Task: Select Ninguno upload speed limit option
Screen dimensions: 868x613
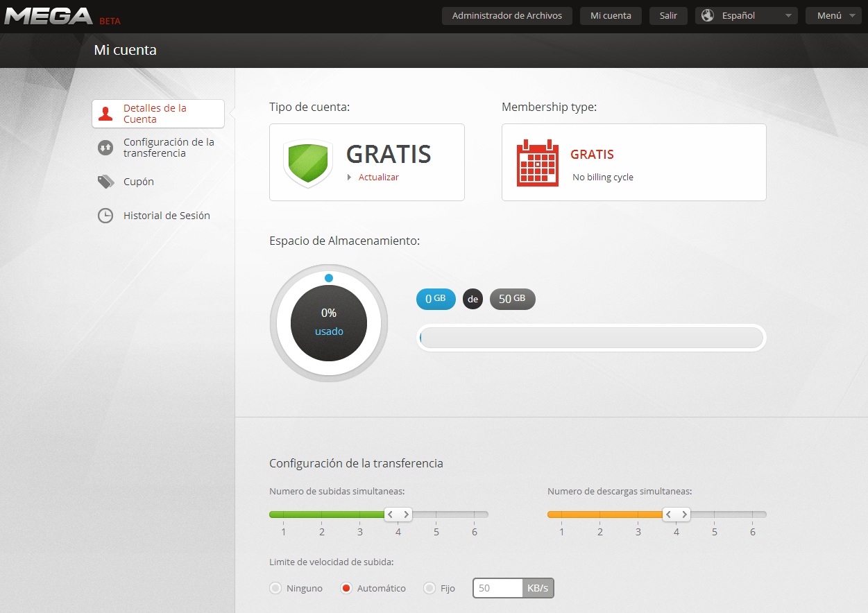Action: click(275, 588)
